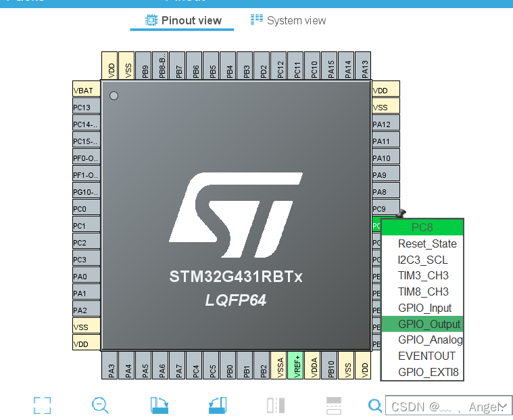Select pin PB10 on the bottom row
The height and width of the screenshot is (420, 513).
click(x=329, y=365)
